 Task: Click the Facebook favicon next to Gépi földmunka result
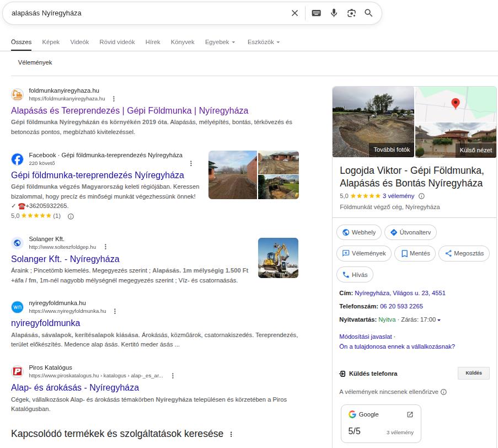17,159
